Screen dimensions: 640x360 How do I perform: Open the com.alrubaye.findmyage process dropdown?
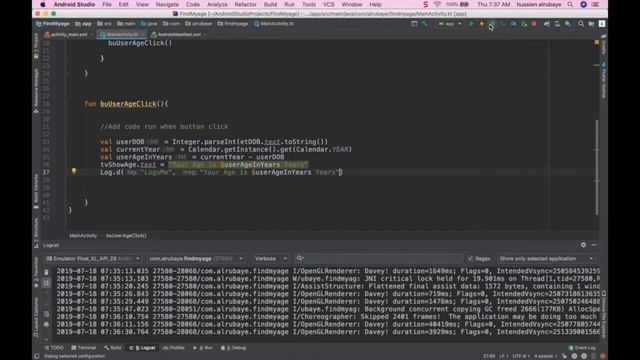(196, 259)
